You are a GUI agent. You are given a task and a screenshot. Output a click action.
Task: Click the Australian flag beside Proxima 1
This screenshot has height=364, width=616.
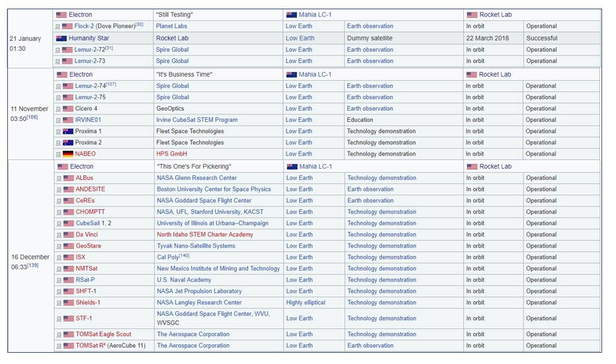(x=68, y=132)
